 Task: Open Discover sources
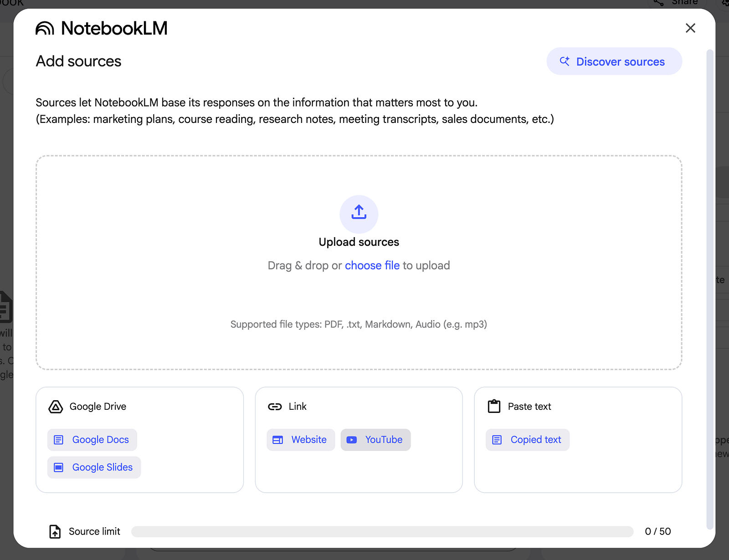click(x=614, y=61)
